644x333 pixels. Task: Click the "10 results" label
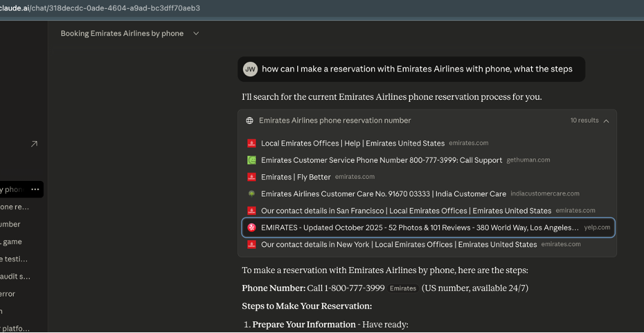pyautogui.click(x=584, y=120)
